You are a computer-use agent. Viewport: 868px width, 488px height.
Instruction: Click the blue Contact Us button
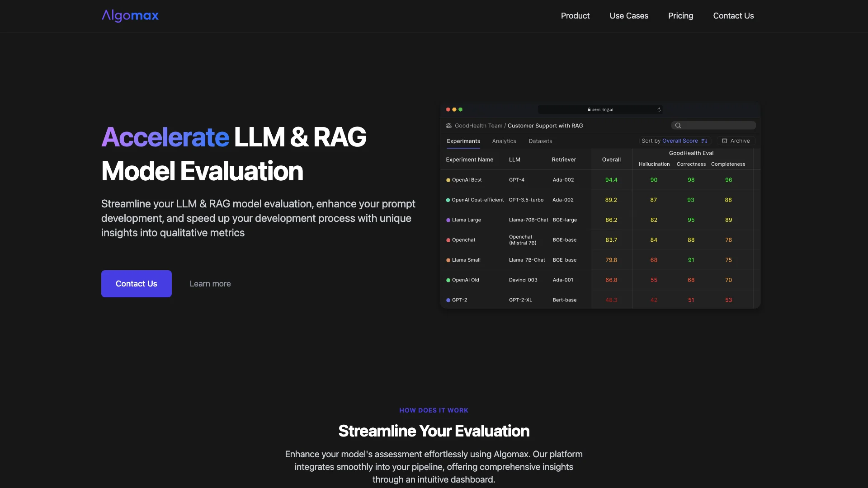(137, 284)
